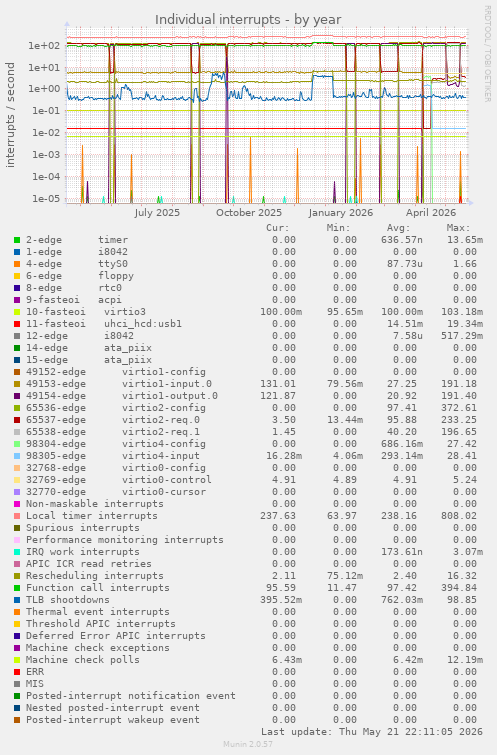Click the Max column header
The height and width of the screenshot is (755, 497).
tap(458, 228)
